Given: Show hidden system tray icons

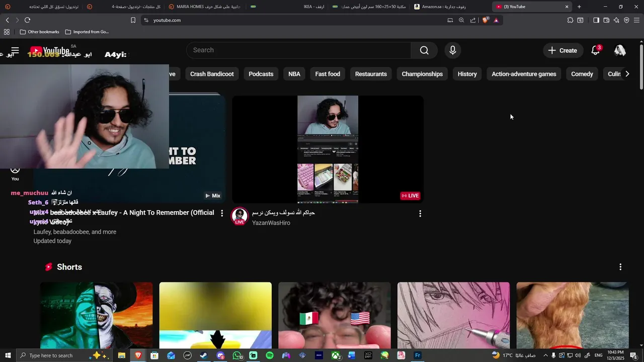Looking at the screenshot, I should [x=545, y=355].
